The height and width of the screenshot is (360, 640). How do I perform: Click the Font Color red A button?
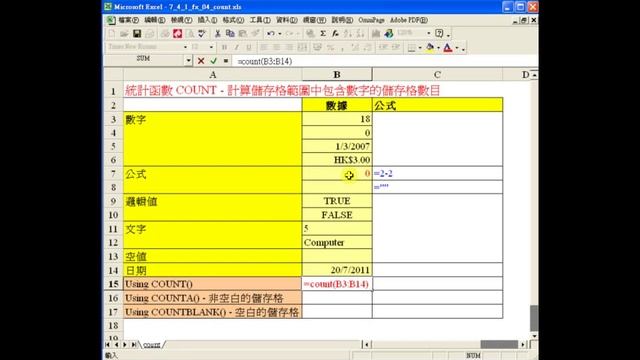pos(448,48)
